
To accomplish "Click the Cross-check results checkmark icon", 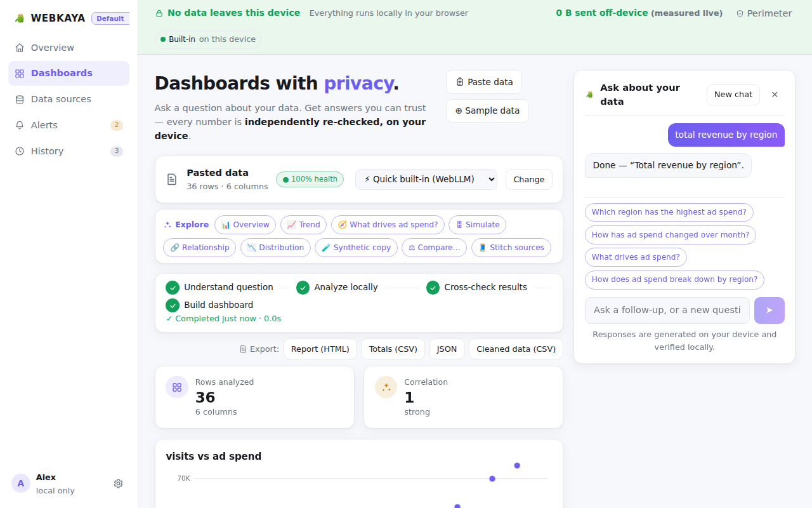I will click(x=433, y=288).
